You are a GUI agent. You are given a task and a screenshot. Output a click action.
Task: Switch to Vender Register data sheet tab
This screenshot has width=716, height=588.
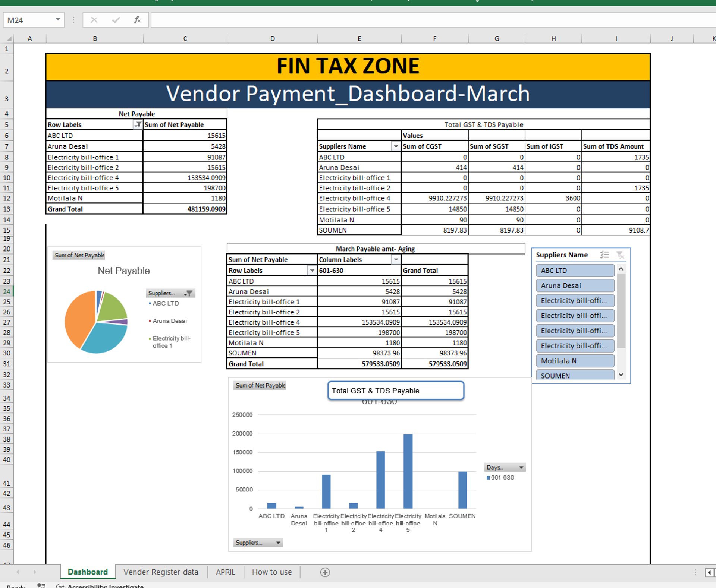161,572
